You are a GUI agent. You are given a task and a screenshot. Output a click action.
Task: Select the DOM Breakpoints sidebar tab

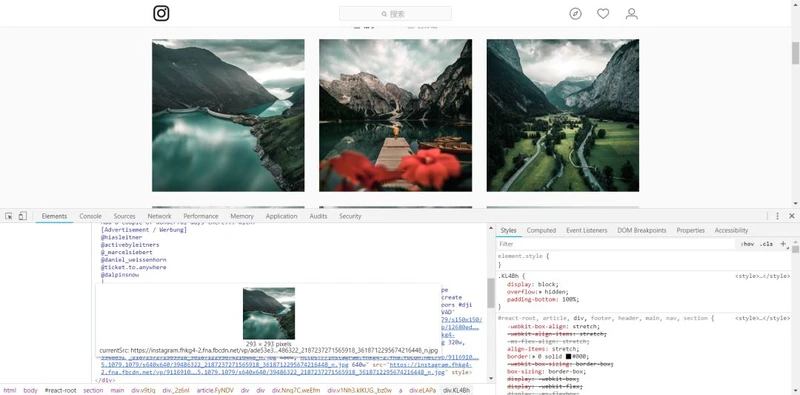click(642, 230)
